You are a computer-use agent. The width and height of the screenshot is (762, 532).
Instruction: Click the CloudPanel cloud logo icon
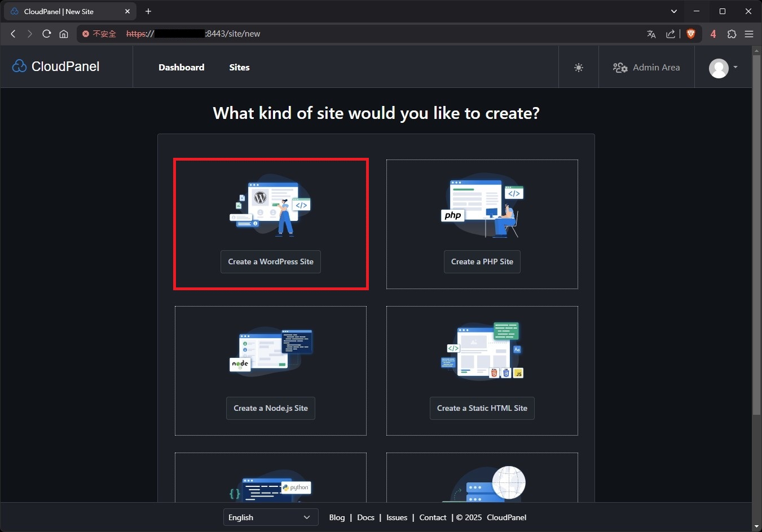(x=19, y=66)
